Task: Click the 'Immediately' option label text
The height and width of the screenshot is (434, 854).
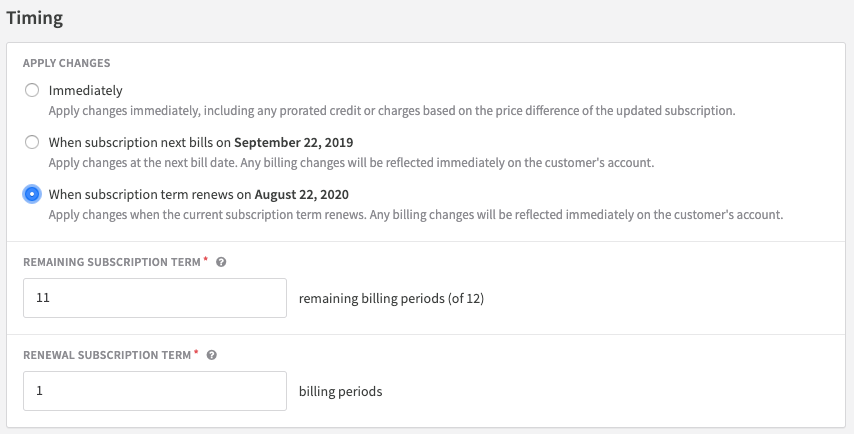Action: [x=86, y=90]
